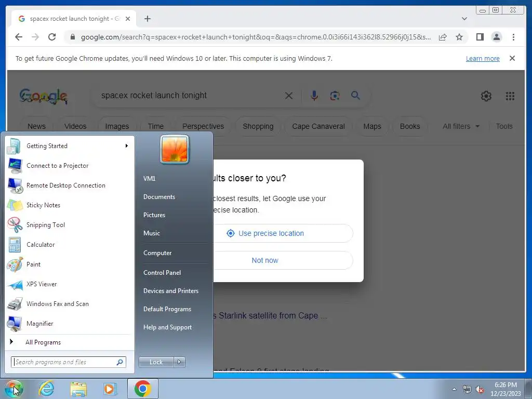The image size is (532, 399).
Task: Open Default Programs
Action: click(x=167, y=309)
